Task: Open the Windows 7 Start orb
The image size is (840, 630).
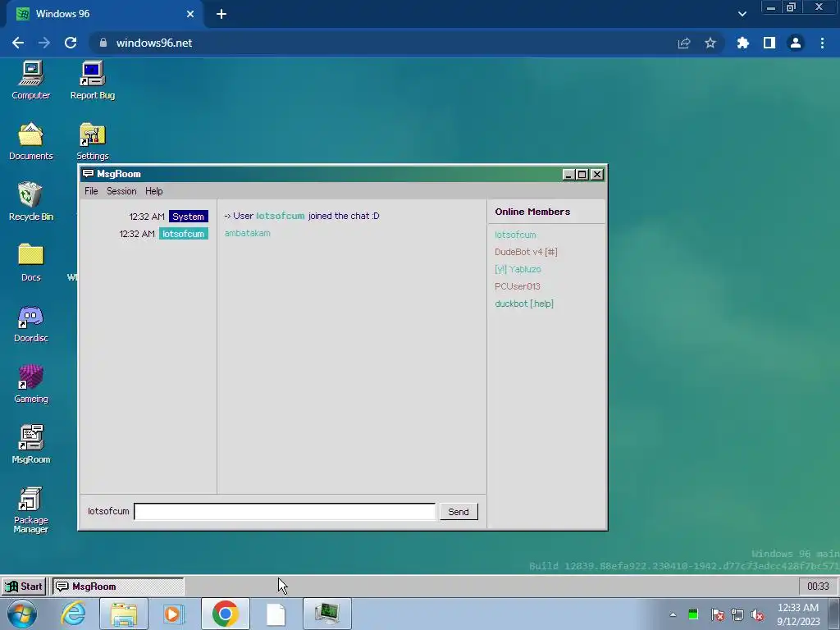Action: click(x=22, y=614)
